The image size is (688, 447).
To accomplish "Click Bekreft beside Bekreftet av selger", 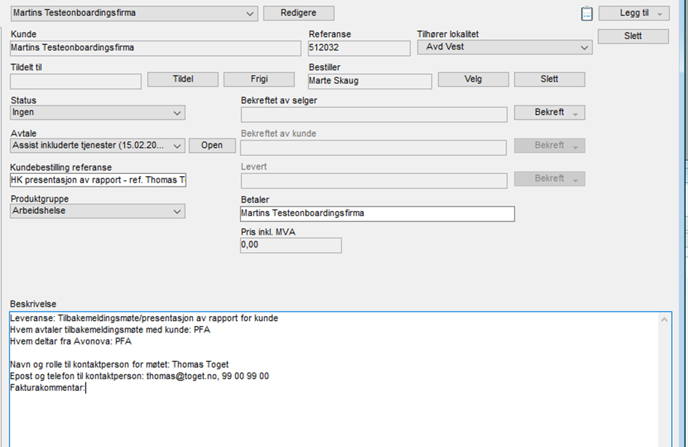I will 549,113.
